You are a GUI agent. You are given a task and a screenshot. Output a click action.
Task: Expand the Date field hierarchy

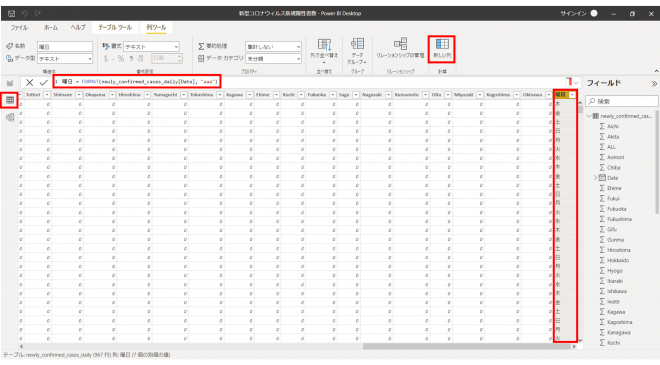pyautogui.click(x=595, y=178)
